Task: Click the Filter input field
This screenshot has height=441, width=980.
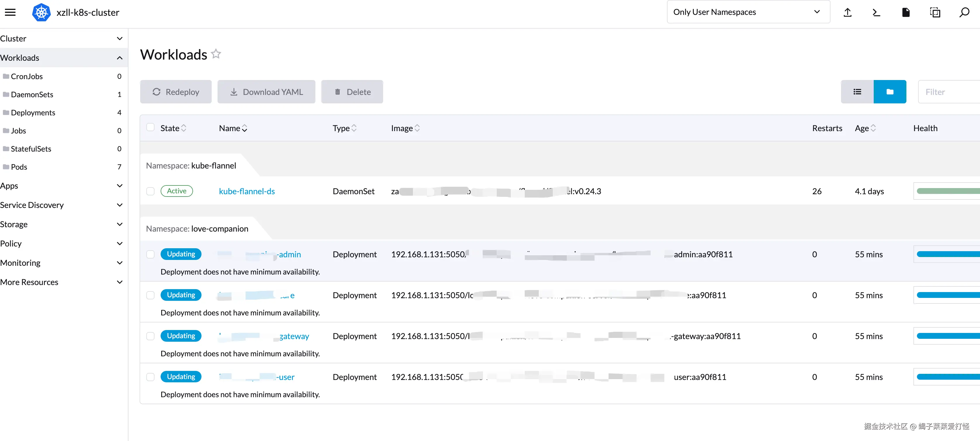Action: pos(949,92)
